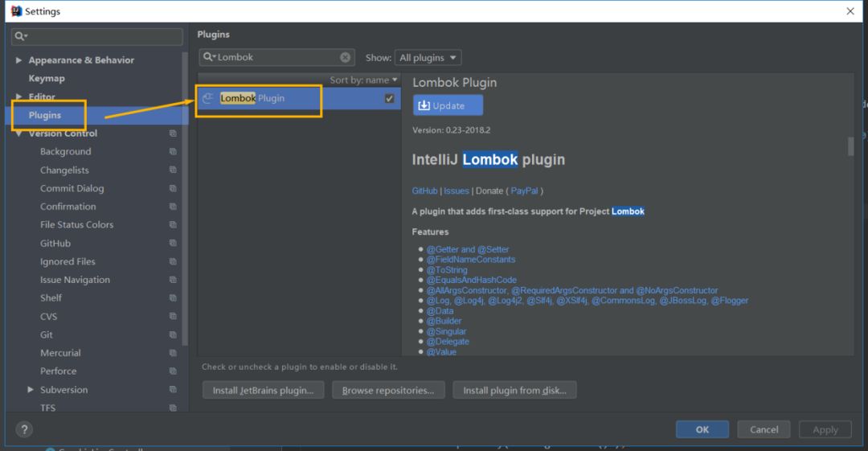Click the IntelliJ logo in the title bar
Viewport: 868px width, 451px height.
click(x=17, y=11)
